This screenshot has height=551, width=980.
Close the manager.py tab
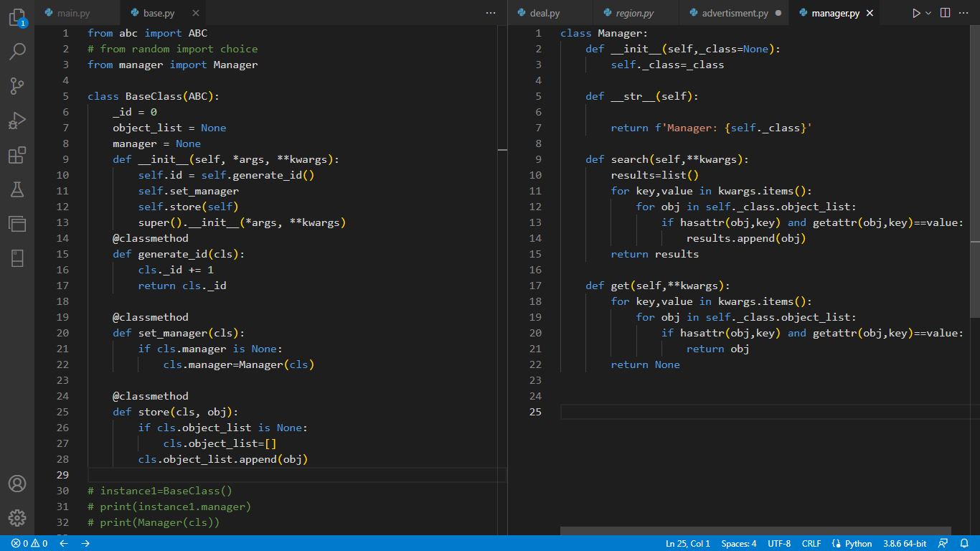coord(870,13)
